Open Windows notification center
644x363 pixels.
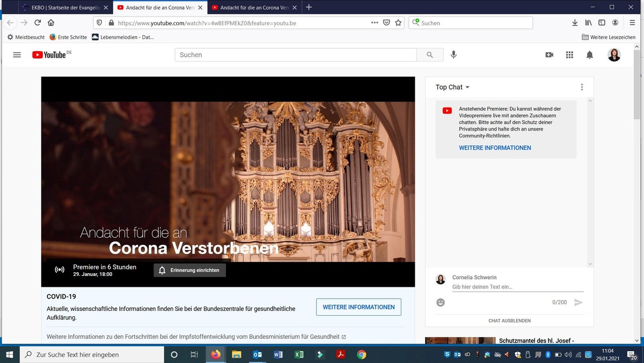click(632, 354)
